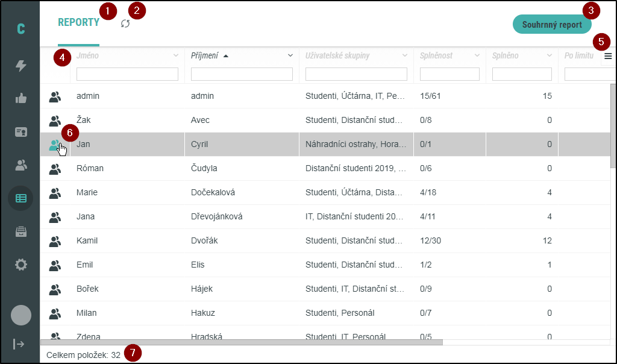Expand the Příjmení column dropdown

[x=290, y=56]
